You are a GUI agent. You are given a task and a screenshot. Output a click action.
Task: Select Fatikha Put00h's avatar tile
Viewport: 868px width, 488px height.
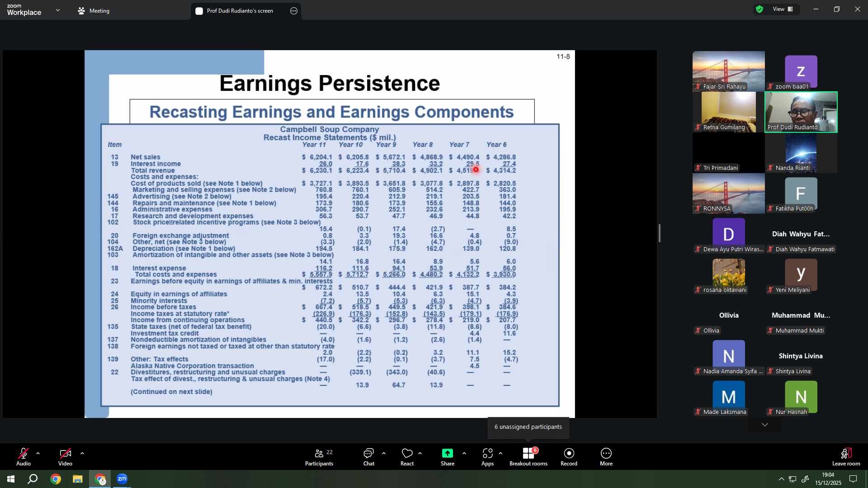point(801,193)
